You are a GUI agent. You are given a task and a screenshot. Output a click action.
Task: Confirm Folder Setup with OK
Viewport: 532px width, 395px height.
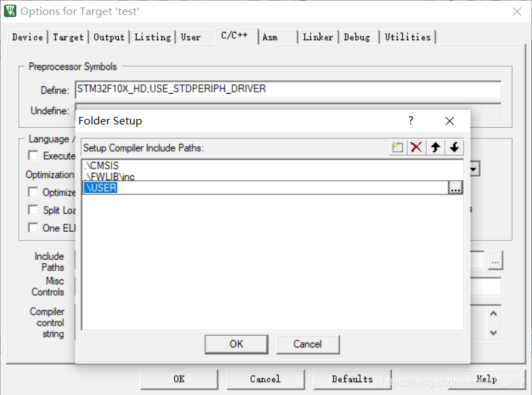point(237,344)
